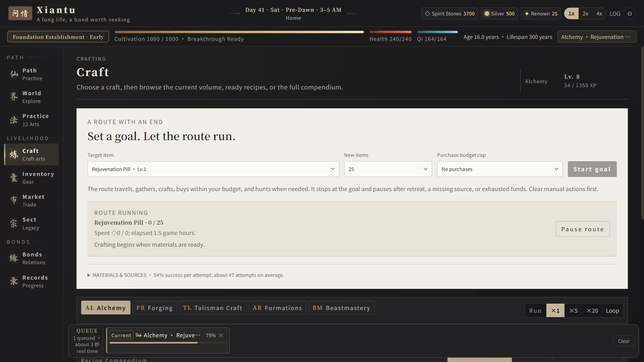Open the Bonds Relations sidebar icon

[x=14, y=258]
